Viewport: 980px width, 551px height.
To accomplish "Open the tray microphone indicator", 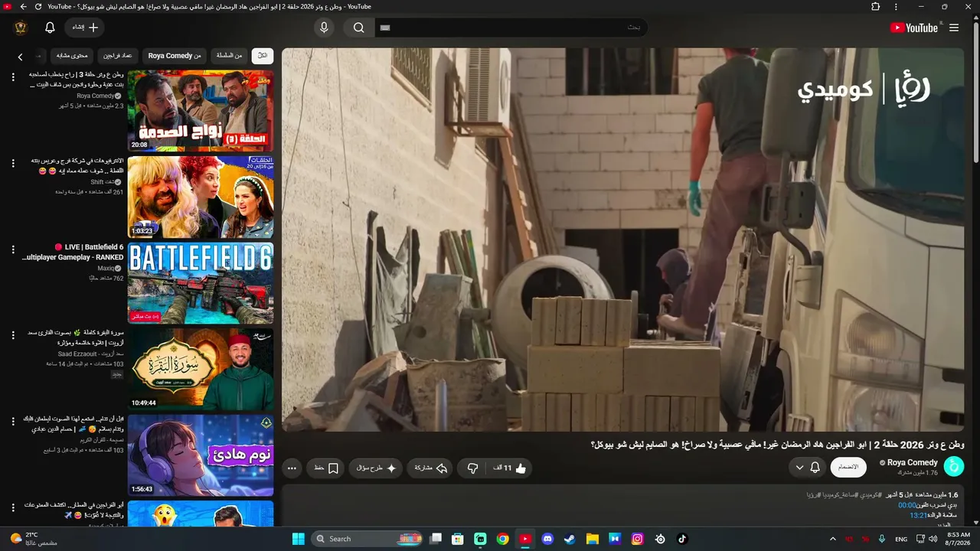I will [882, 539].
